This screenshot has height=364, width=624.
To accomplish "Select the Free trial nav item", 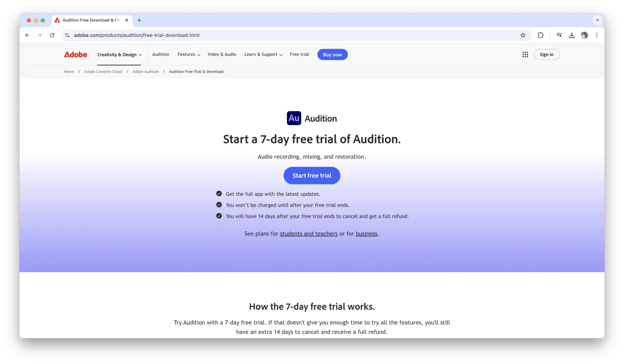I will click(299, 55).
